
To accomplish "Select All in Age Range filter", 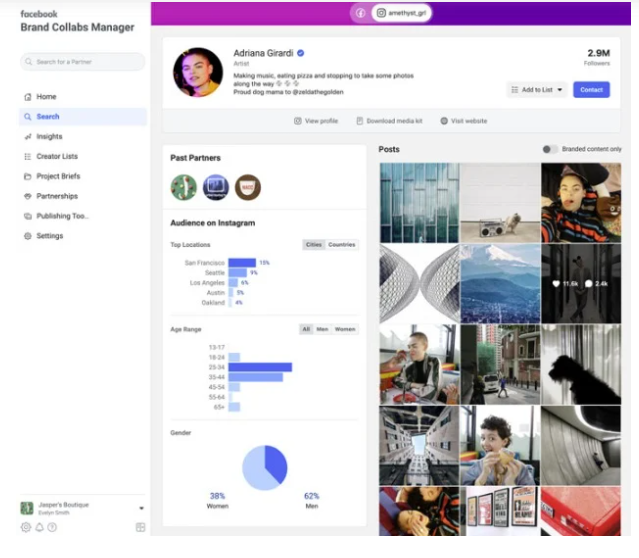I will tap(306, 329).
